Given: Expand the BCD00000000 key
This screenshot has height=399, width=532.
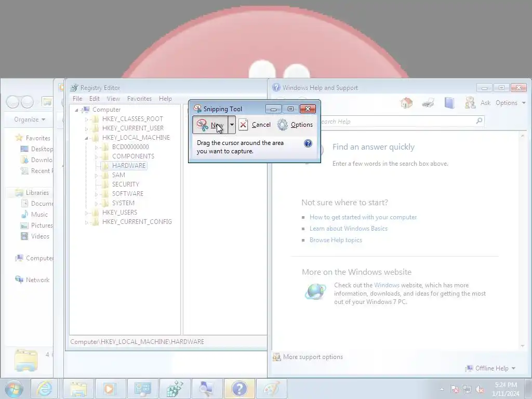Looking at the screenshot, I should point(96,147).
